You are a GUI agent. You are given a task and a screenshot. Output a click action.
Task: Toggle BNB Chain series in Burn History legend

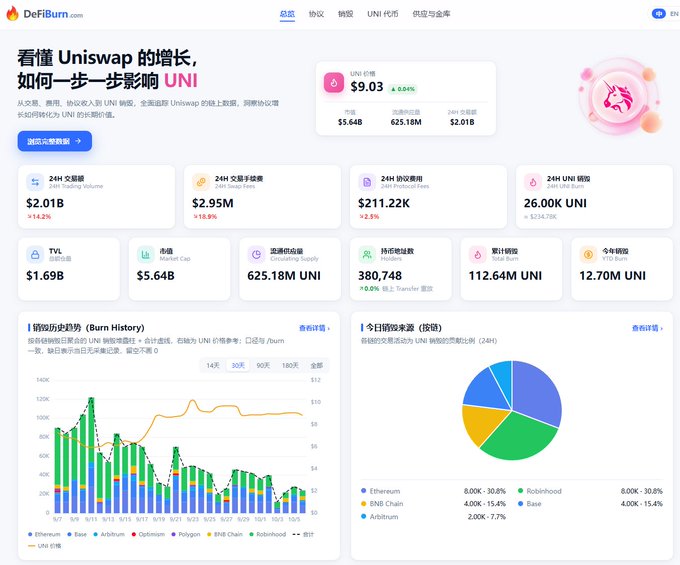[225, 534]
